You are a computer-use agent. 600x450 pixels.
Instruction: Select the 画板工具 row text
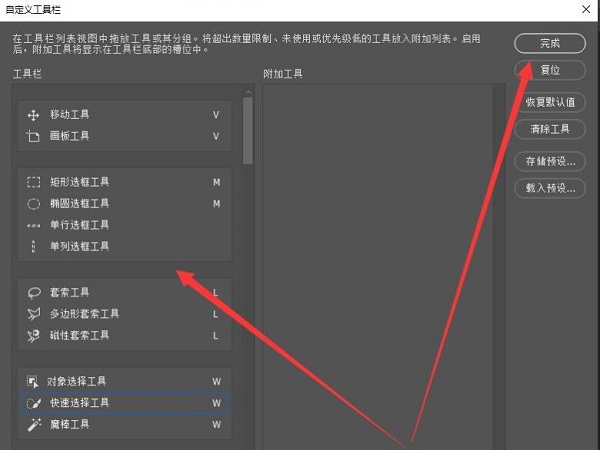coord(69,136)
